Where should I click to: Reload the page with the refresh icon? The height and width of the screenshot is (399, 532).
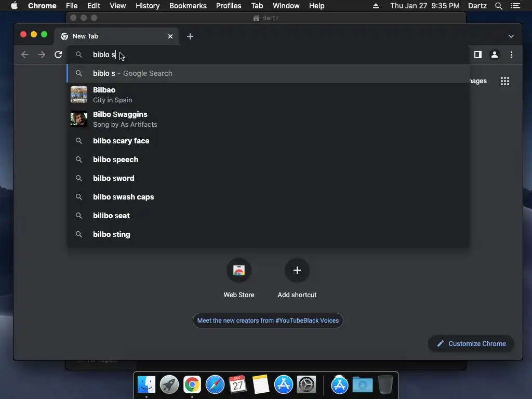[58, 55]
